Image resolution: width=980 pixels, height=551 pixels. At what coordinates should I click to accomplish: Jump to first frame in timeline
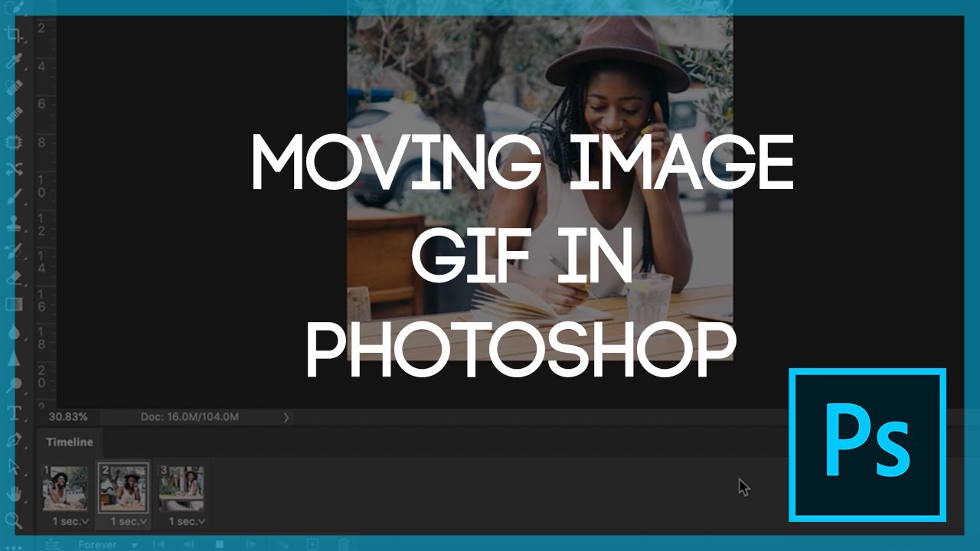point(158,544)
